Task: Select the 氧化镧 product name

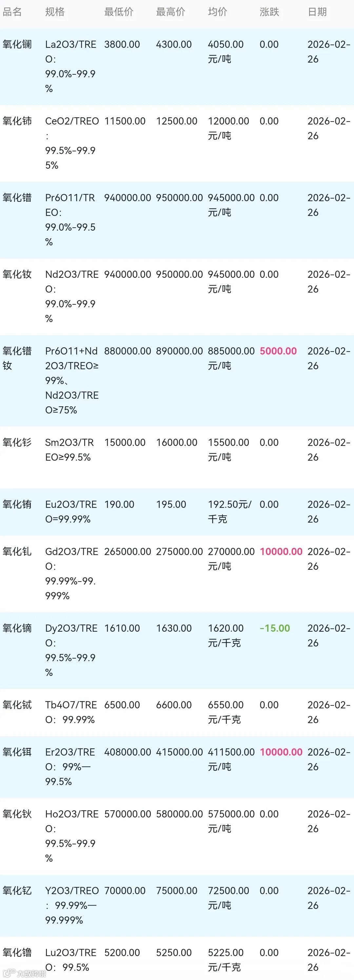Action: pos(17,45)
